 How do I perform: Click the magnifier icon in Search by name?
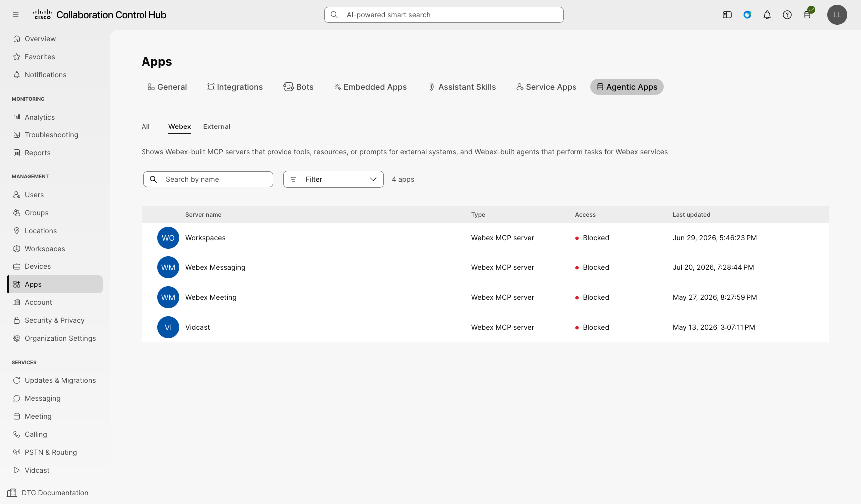pos(153,179)
